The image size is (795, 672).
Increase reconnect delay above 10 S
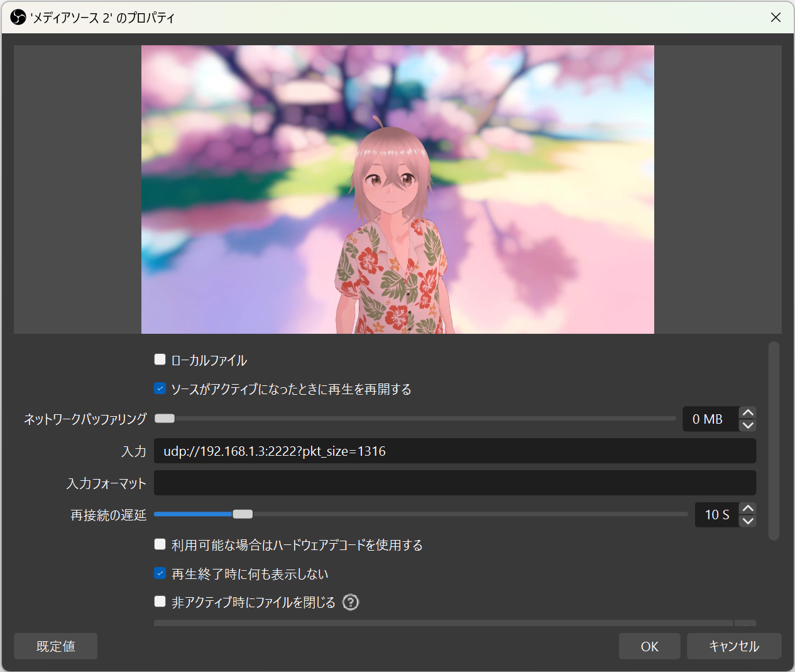[747, 507]
